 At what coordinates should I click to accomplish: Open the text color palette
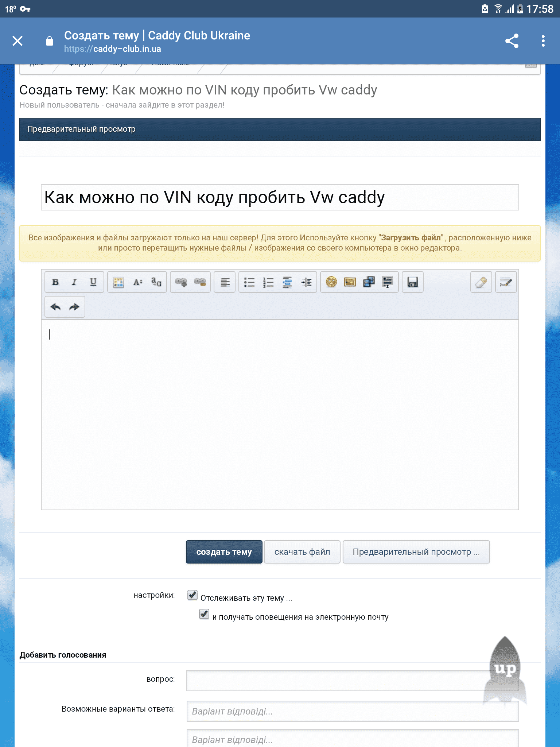pyautogui.click(x=118, y=282)
